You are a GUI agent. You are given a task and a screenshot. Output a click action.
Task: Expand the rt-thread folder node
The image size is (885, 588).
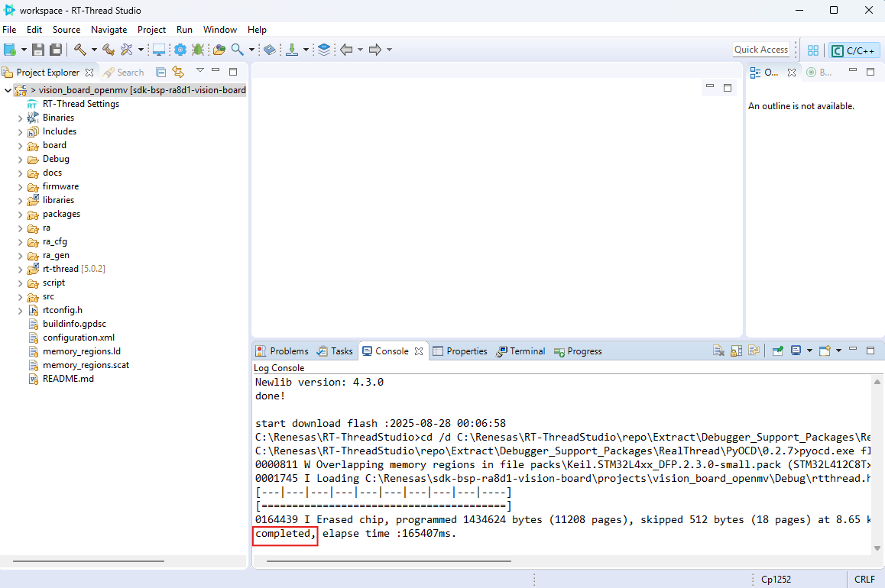pyautogui.click(x=20, y=270)
